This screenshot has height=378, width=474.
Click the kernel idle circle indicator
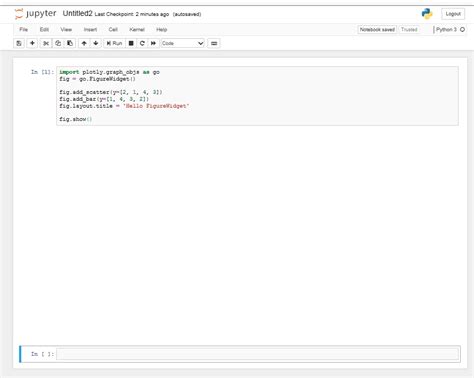(462, 29)
